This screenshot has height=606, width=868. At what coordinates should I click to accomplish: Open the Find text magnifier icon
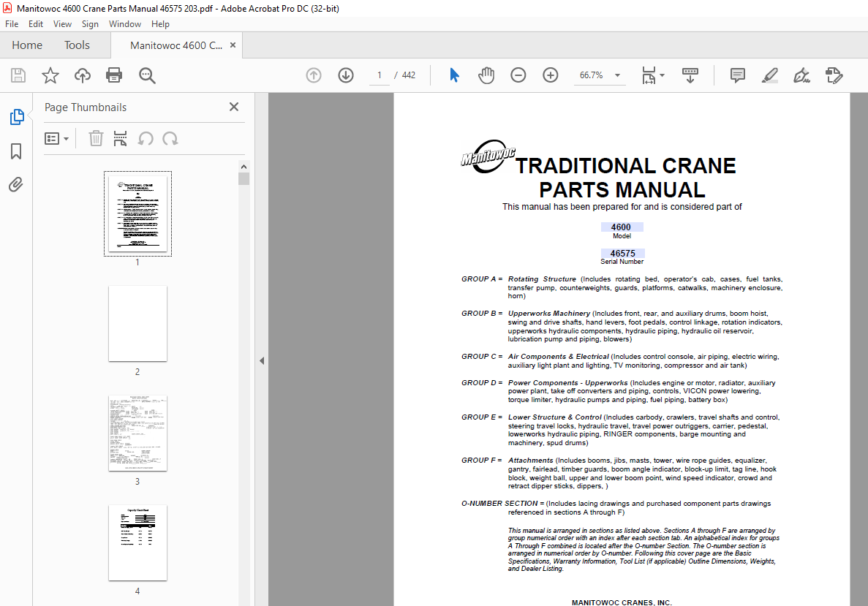pos(147,75)
